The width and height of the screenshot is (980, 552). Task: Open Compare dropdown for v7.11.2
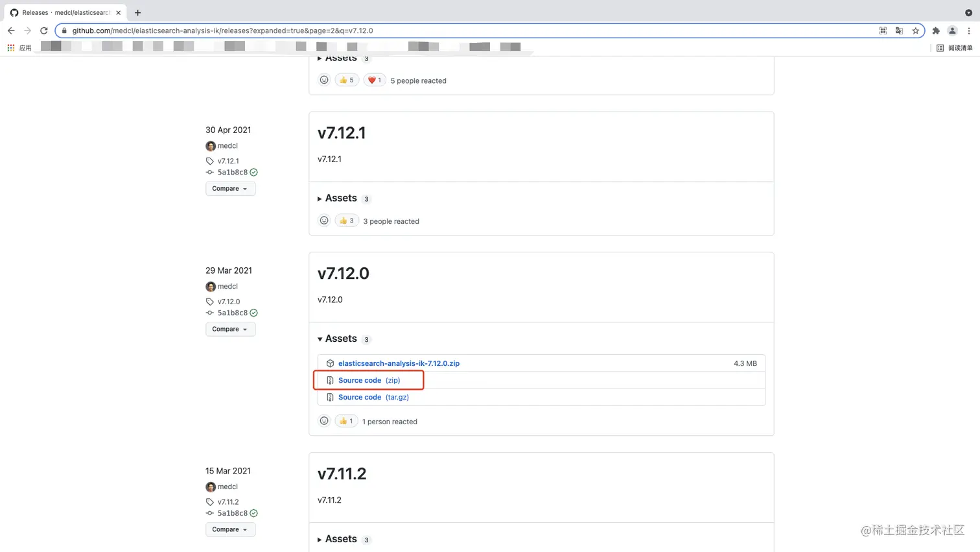click(x=230, y=529)
